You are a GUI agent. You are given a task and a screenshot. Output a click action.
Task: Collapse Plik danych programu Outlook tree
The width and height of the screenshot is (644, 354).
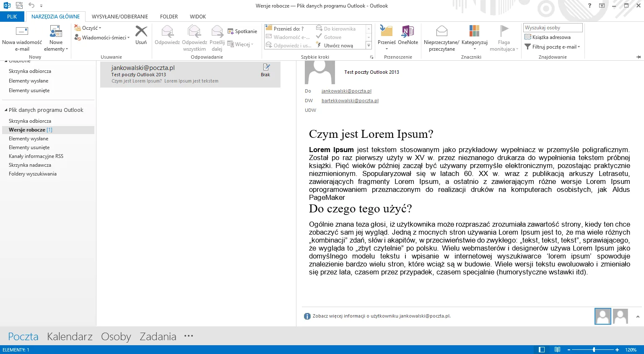point(6,110)
